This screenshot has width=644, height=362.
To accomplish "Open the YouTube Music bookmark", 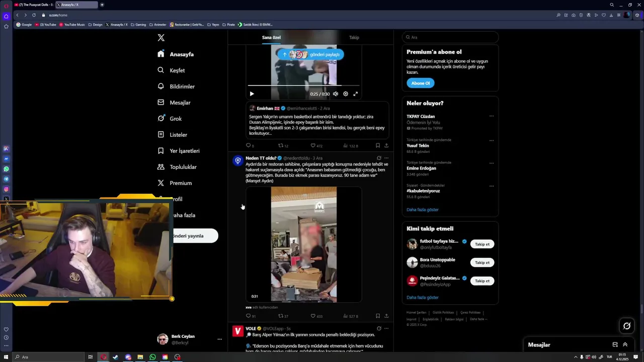I will click(72, 25).
